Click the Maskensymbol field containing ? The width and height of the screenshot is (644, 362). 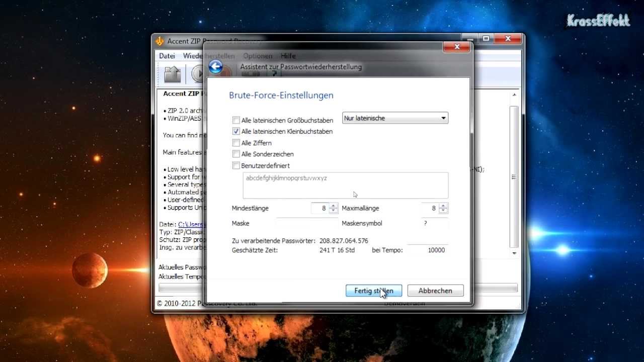coord(435,223)
